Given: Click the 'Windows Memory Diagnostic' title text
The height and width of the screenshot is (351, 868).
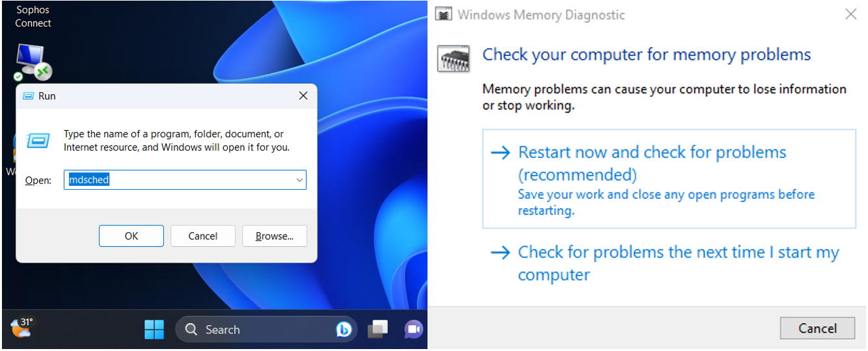Looking at the screenshot, I should (x=541, y=14).
